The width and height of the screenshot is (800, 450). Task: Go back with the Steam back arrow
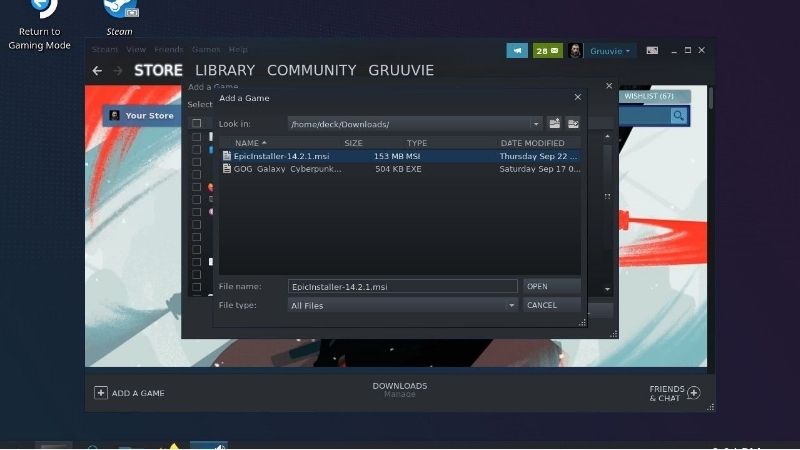[x=97, y=71]
